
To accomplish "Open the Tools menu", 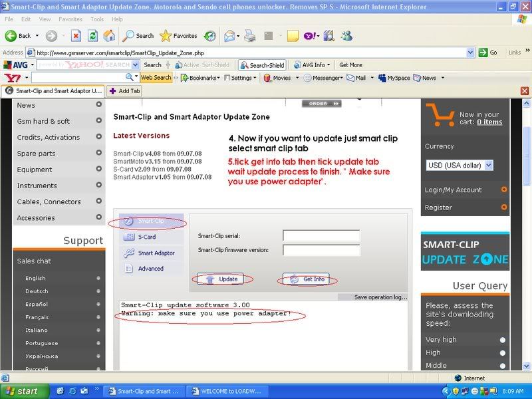I will (x=96, y=19).
